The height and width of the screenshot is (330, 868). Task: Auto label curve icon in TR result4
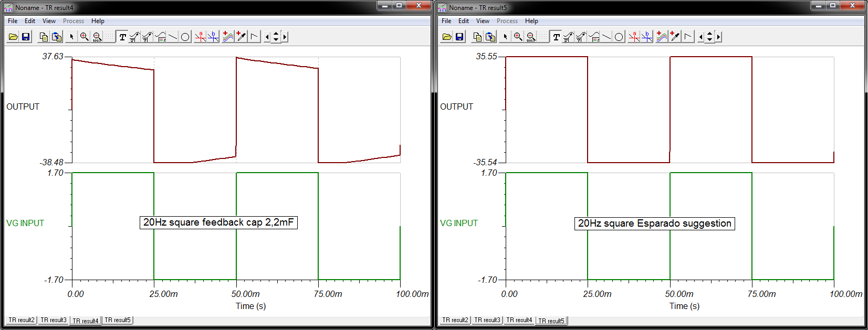tap(135, 37)
